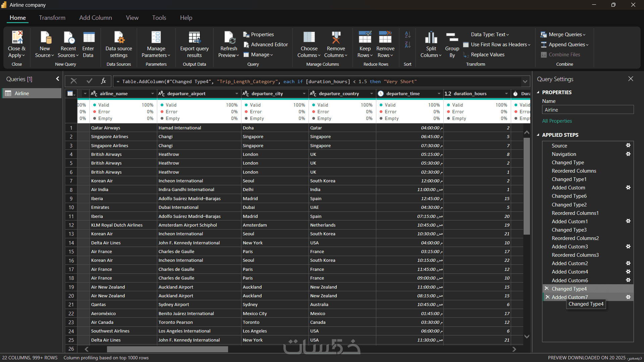Click the Group By icon

coord(452,38)
